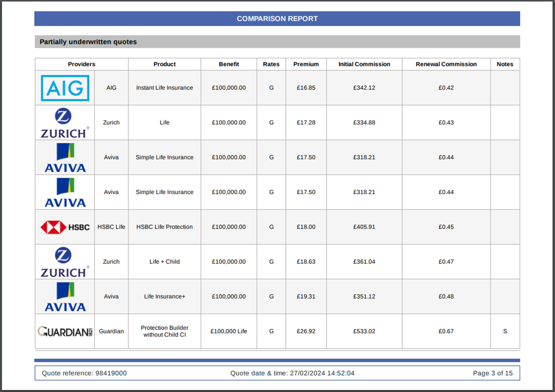Click the Initial Commission column header
Screen dimensions: 555x392
click(x=364, y=64)
